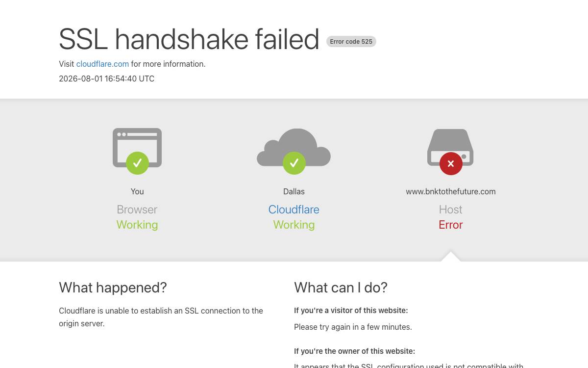Click the green checkmark on browser icon
This screenshot has width=588, height=368.
click(x=137, y=163)
